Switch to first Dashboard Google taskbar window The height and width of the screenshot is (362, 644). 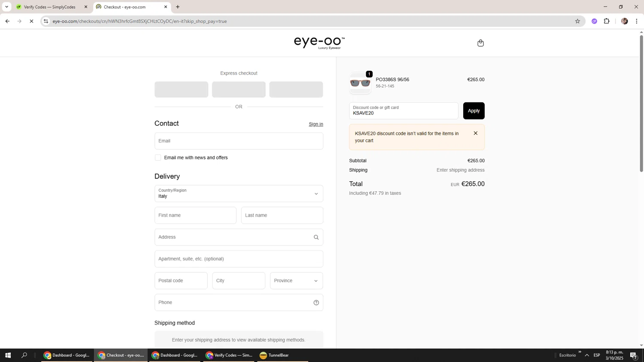point(67,355)
